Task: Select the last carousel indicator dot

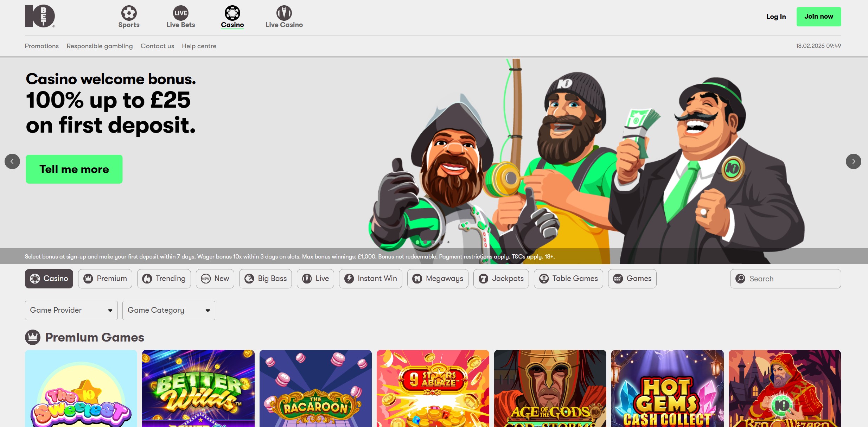Action: [x=448, y=242]
